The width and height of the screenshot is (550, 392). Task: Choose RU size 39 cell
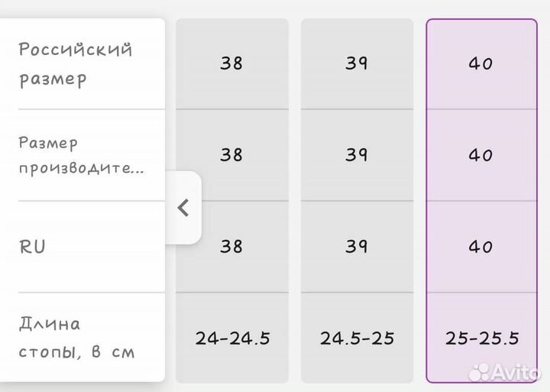tap(356, 247)
